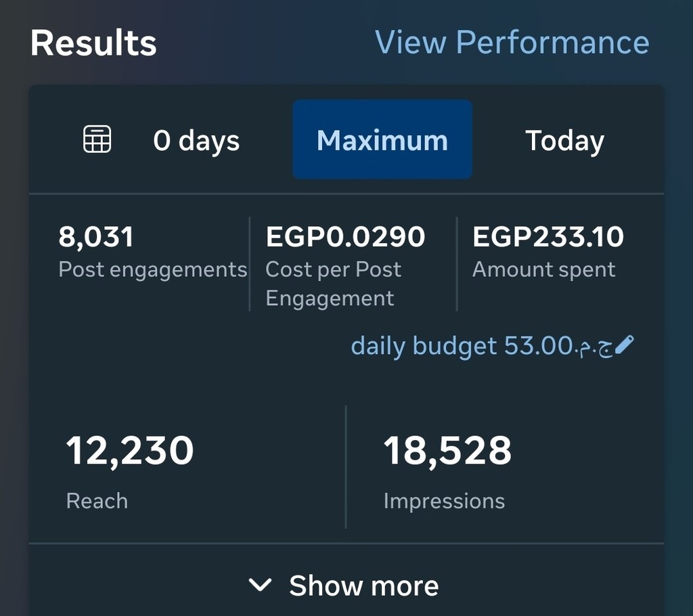Screen dimensions: 693x616
Task: Choose the Today range tab
Action: [564, 141]
